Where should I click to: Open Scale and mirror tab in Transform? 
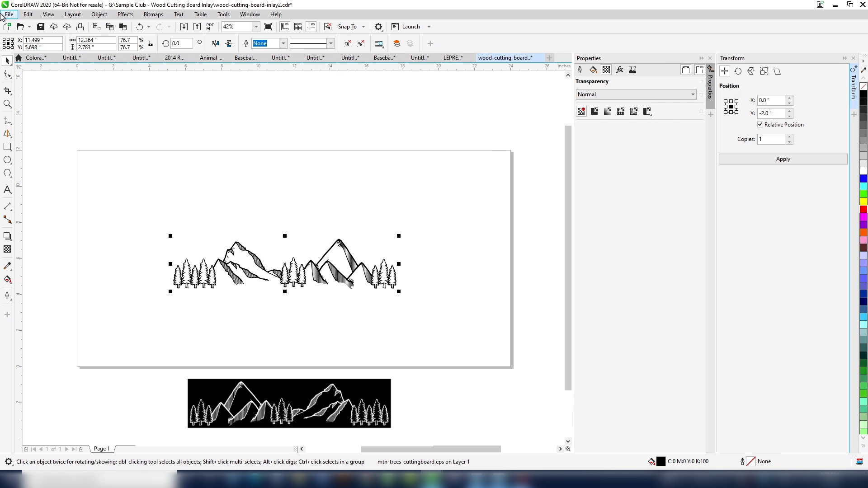(x=751, y=71)
